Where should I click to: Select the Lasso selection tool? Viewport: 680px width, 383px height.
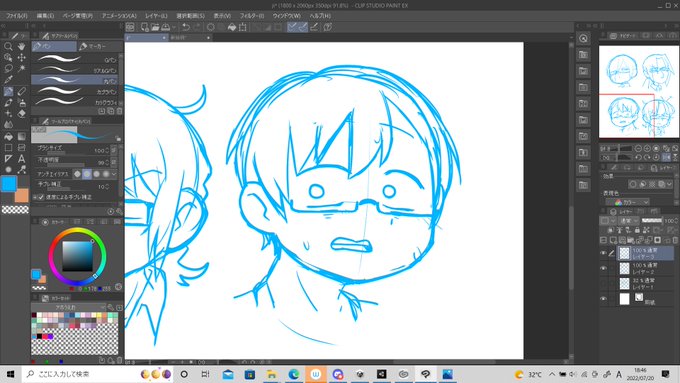pyautogui.click(x=8, y=69)
